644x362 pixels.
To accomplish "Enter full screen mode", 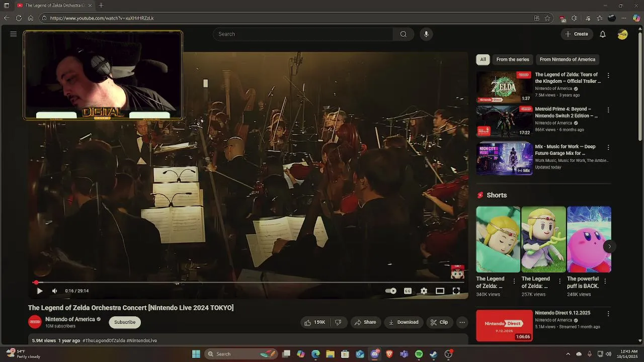I will pos(456,291).
